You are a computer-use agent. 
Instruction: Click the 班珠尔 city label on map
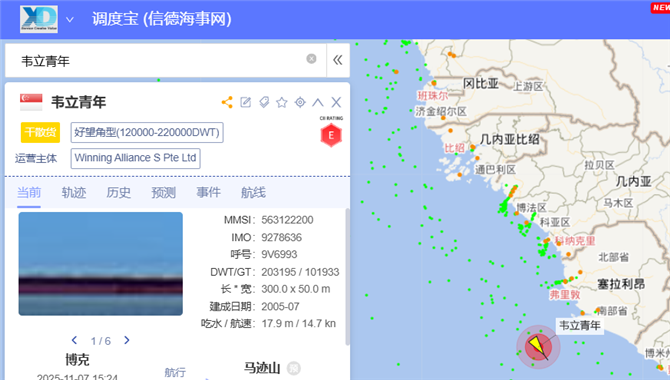[432, 95]
